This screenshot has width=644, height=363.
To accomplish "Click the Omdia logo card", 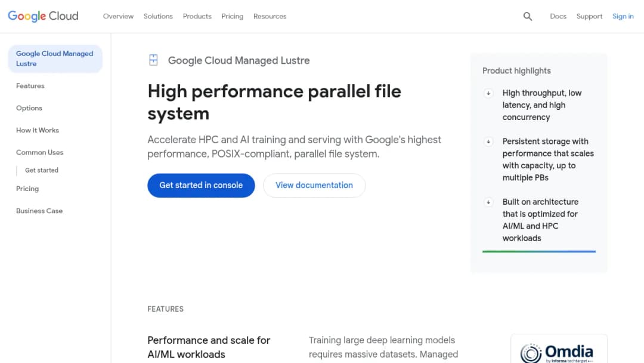I will [x=559, y=349].
